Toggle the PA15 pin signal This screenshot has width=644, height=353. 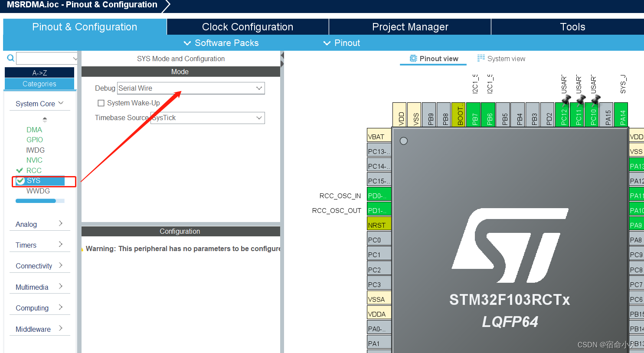tap(606, 114)
